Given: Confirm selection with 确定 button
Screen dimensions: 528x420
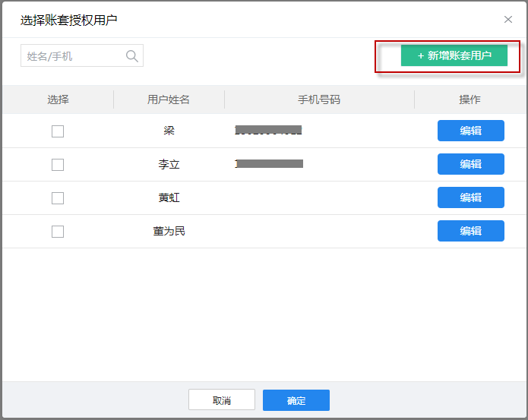Looking at the screenshot, I should tap(296, 400).
